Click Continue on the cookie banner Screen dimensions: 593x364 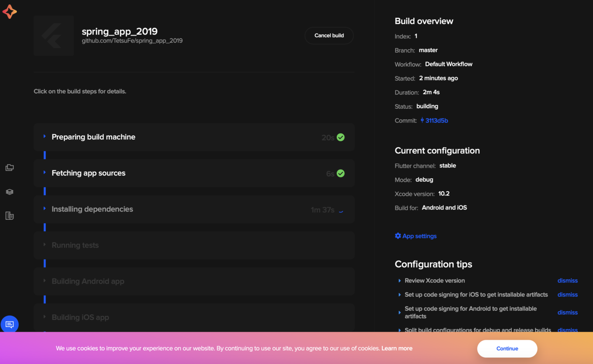[507, 348]
